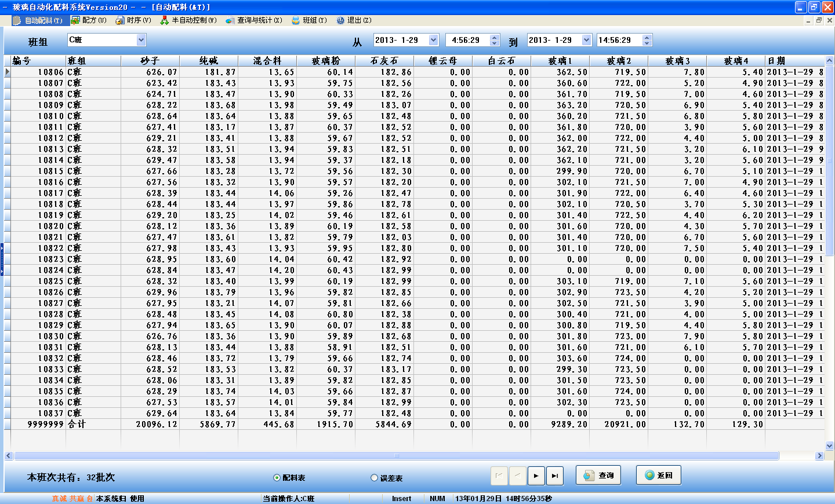This screenshot has width=835, height=504.
Task: Click the 退出 exit icon
Action: (340, 20)
